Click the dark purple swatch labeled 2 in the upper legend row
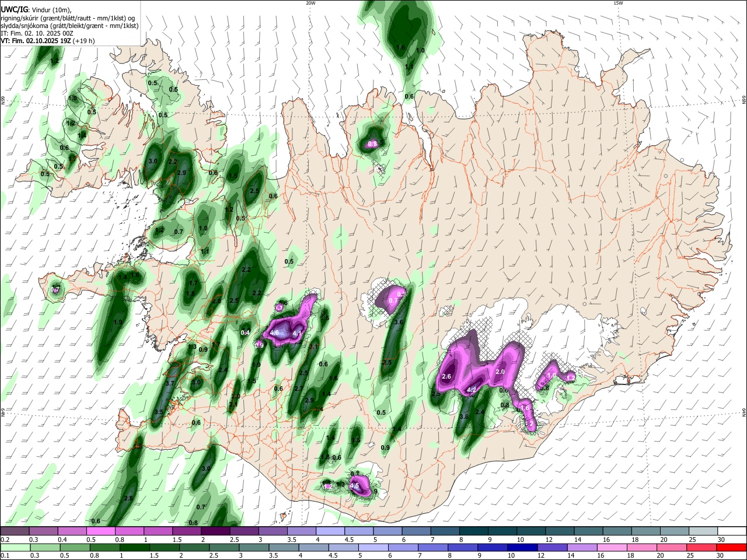Screen dimensions: 747x560 [215, 531]
